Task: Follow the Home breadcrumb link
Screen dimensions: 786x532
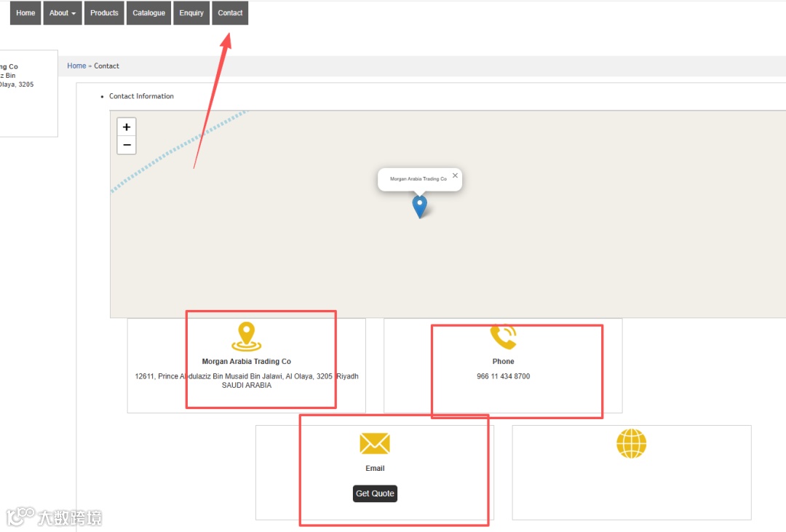Action: tap(76, 65)
